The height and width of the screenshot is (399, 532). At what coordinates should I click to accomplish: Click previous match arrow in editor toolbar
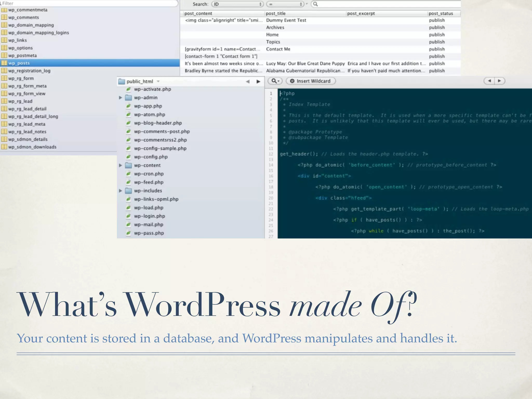(x=489, y=81)
